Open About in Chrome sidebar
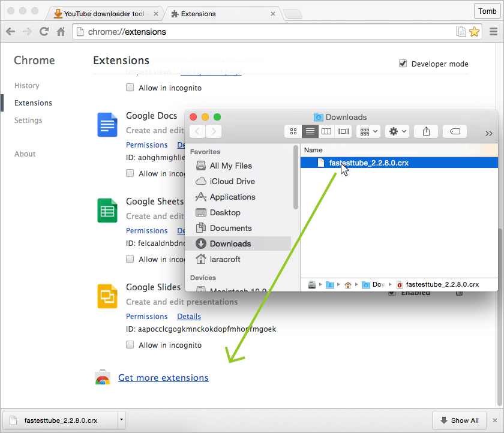Screen dimensions: 504x433 pos(25,154)
